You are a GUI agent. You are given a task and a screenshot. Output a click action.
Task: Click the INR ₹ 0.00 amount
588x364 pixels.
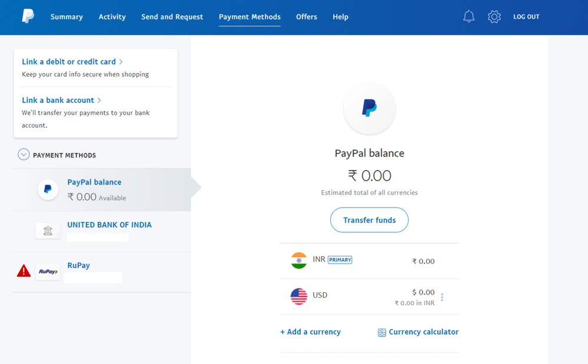click(423, 262)
